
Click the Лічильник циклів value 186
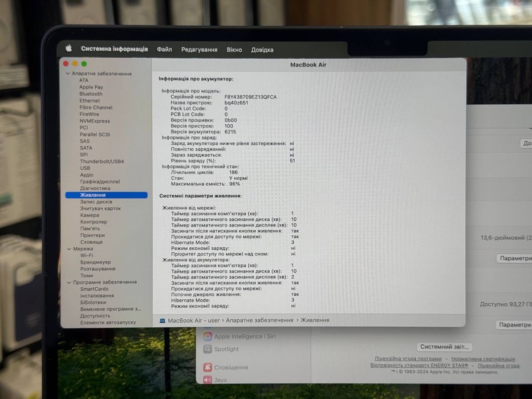(233, 172)
